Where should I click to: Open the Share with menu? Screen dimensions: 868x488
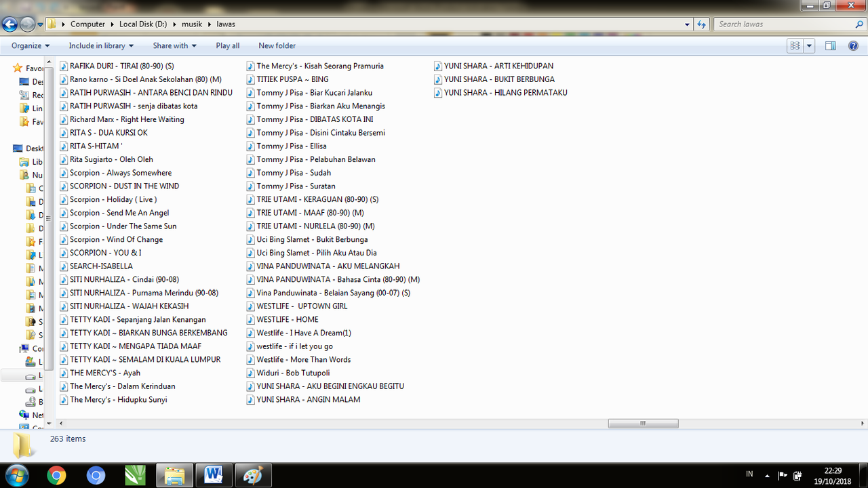pos(174,45)
